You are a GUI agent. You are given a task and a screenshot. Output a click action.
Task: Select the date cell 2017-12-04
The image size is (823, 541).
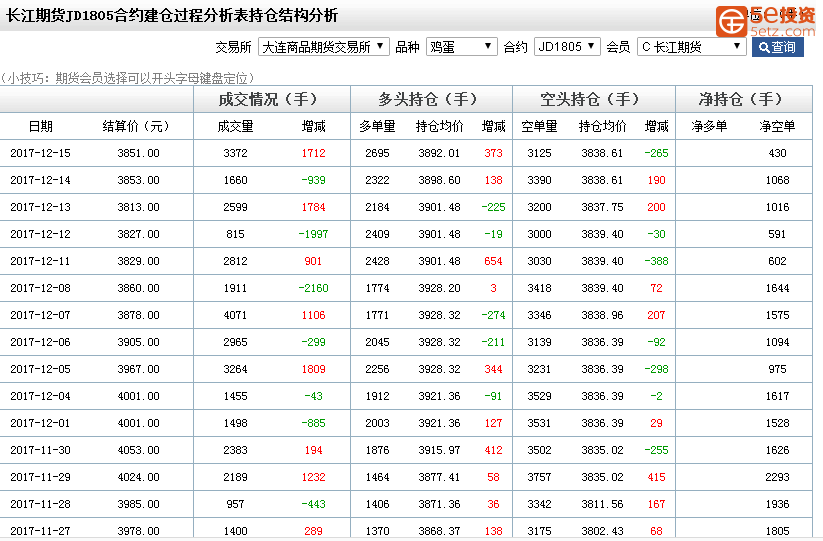(x=40, y=396)
